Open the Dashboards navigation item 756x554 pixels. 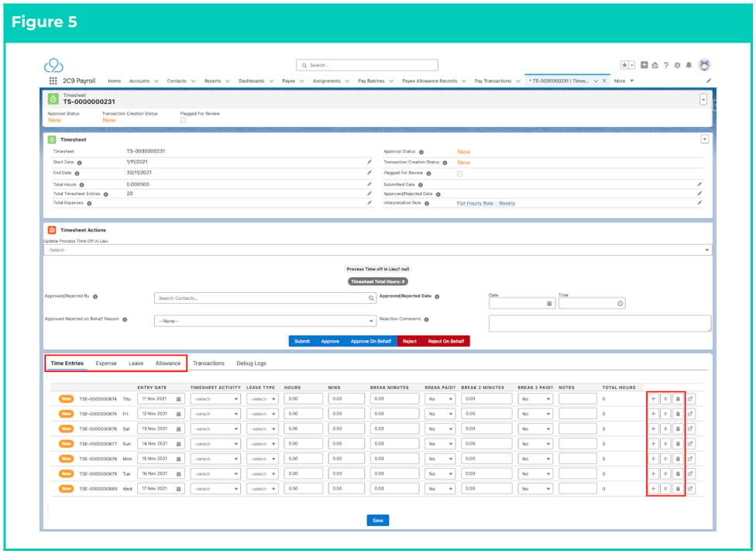click(251, 81)
